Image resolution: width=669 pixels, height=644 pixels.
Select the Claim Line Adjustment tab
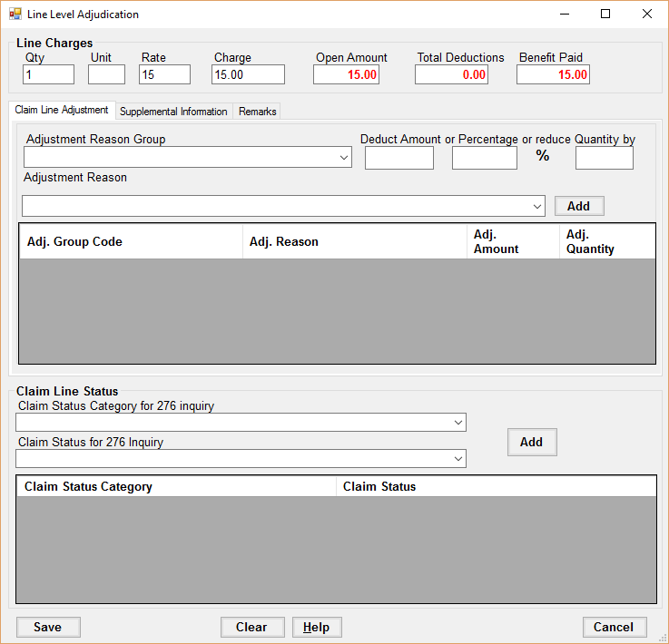click(x=62, y=110)
